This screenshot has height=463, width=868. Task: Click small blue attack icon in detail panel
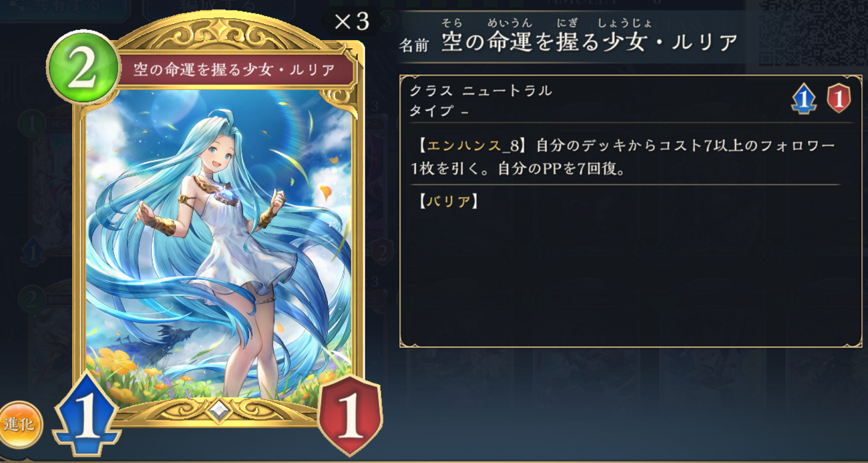coord(804,100)
